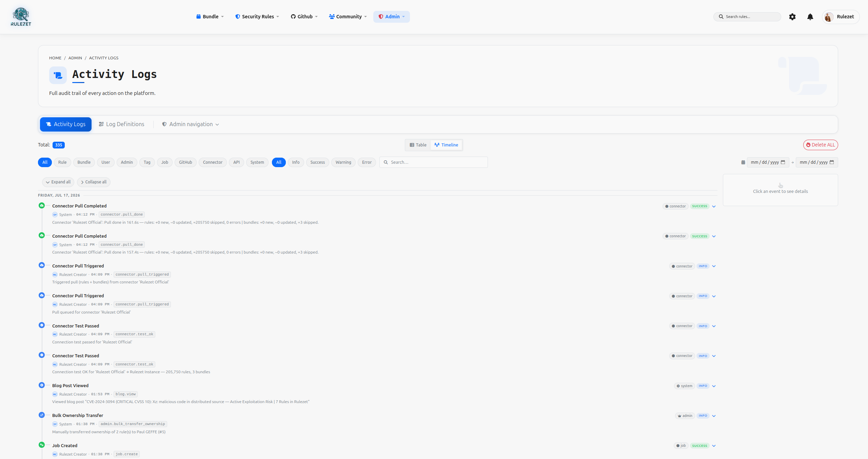
Task: Click the start date field
Action: tap(768, 162)
